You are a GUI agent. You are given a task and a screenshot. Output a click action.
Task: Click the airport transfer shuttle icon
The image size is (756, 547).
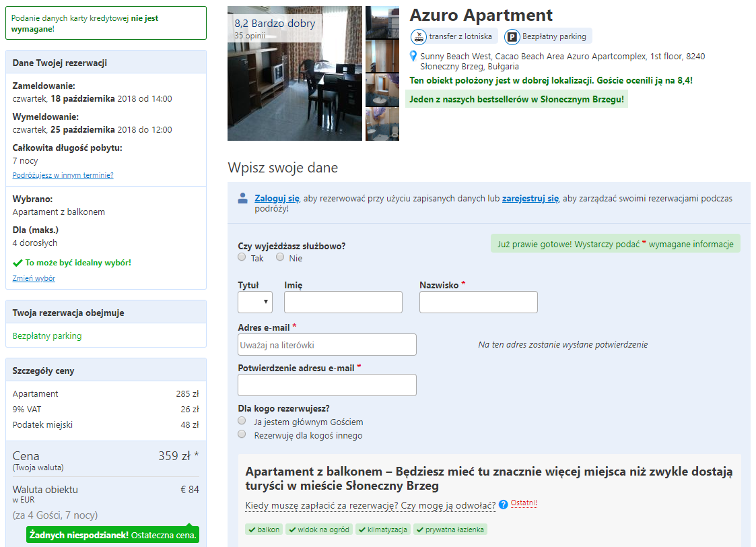click(x=419, y=36)
